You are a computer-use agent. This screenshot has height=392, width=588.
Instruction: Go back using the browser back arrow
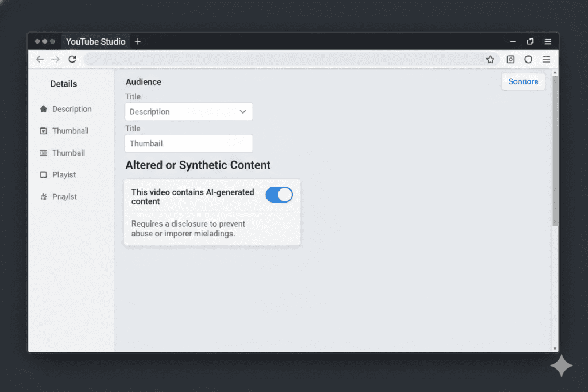pos(40,59)
